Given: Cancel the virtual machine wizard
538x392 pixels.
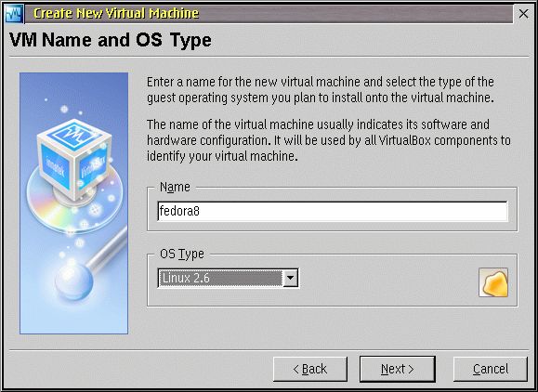Looking at the screenshot, I should 491,369.
